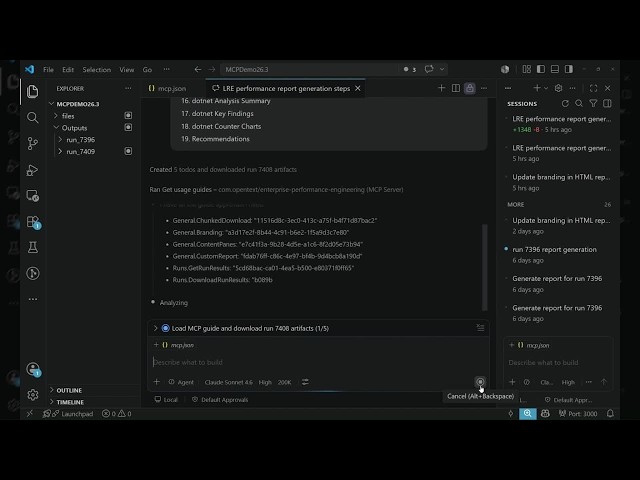Open sessions settings gear in header

pos(558,88)
